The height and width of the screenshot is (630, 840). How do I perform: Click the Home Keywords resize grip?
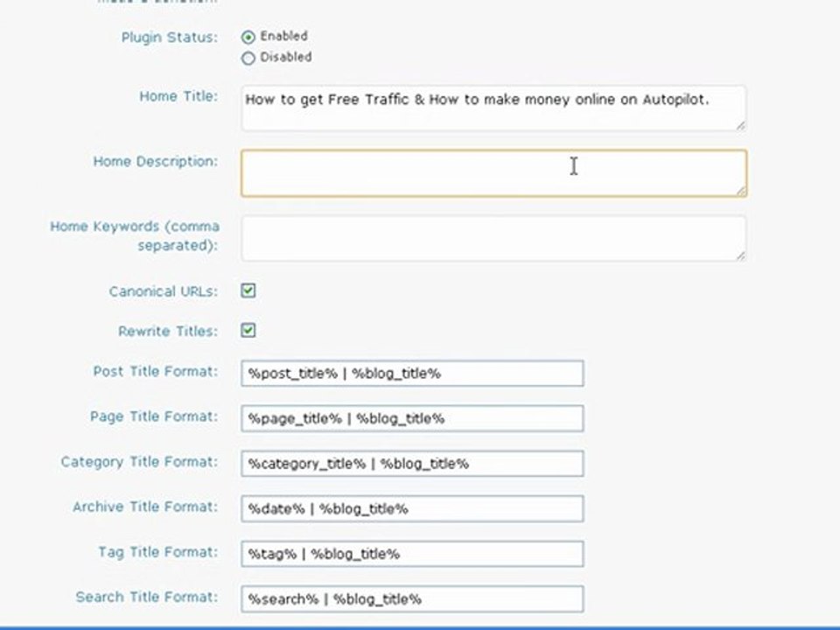[740, 255]
